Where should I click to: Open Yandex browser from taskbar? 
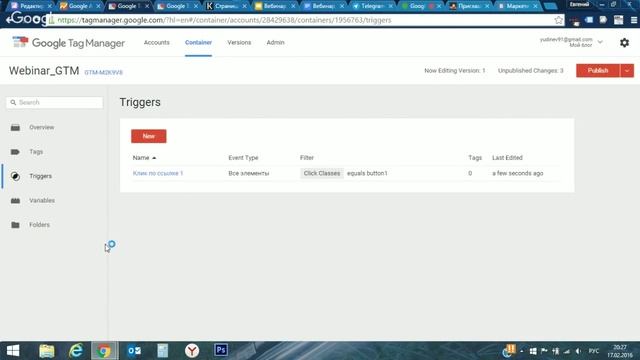(192, 351)
